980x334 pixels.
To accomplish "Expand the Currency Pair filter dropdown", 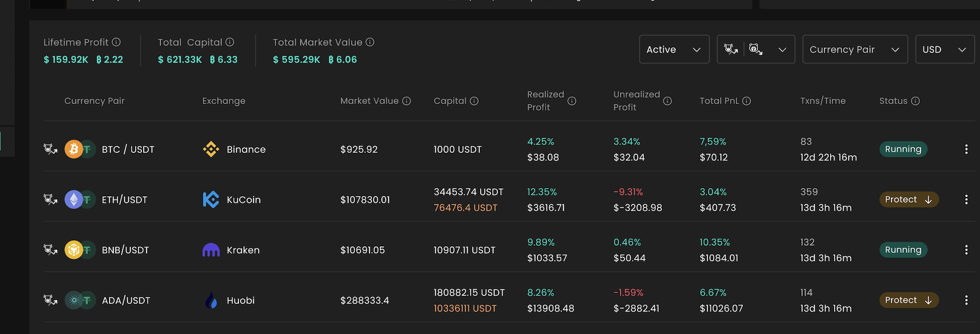I will 855,49.
